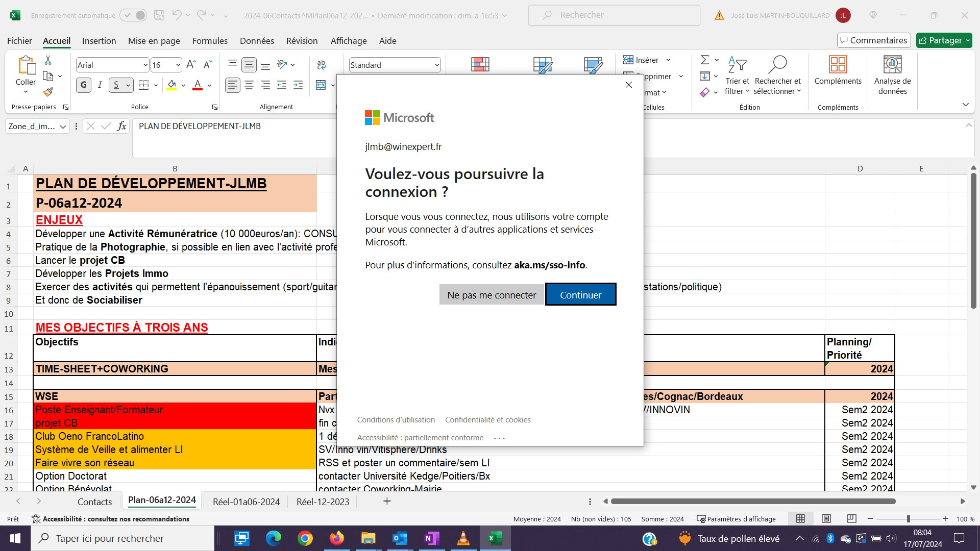Click the Insérer cells icon
This screenshot has height=551, width=980.
628,60
